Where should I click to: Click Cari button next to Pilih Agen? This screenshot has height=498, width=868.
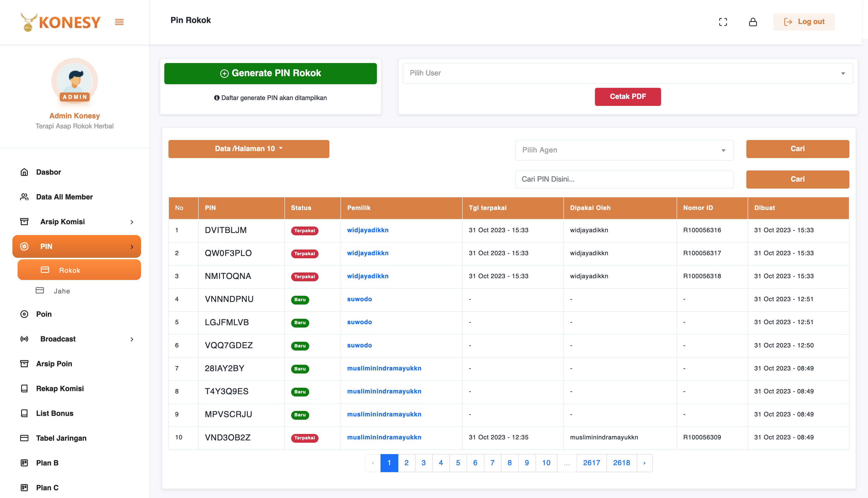797,149
